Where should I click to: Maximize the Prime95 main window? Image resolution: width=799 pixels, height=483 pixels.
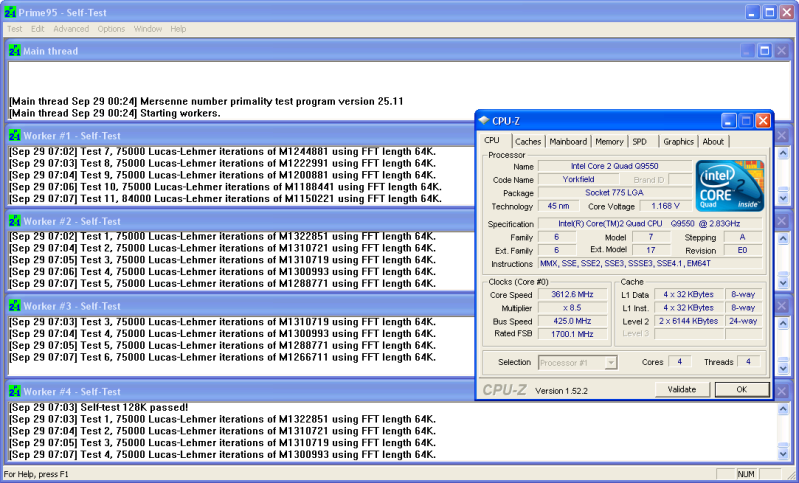pyautogui.click(x=769, y=12)
